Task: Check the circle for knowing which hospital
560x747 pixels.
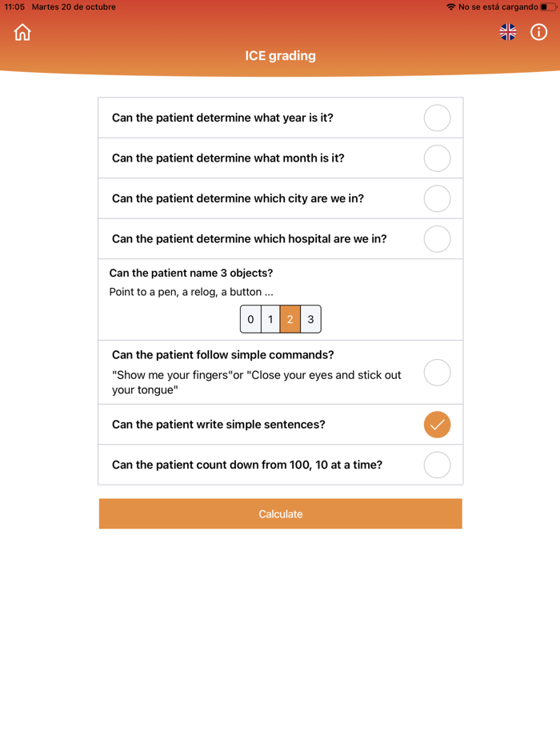Action: click(x=437, y=238)
